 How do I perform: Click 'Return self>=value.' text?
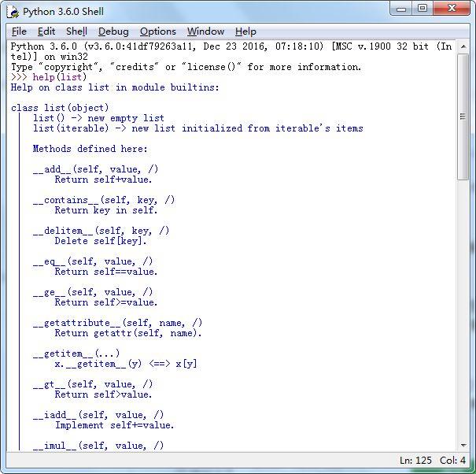[106, 302]
